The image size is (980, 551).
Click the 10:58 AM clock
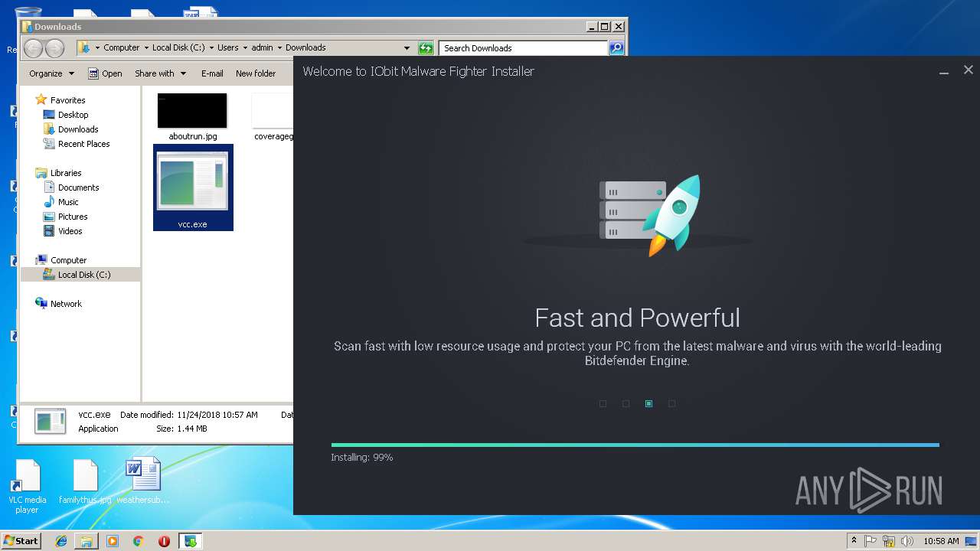[940, 541]
